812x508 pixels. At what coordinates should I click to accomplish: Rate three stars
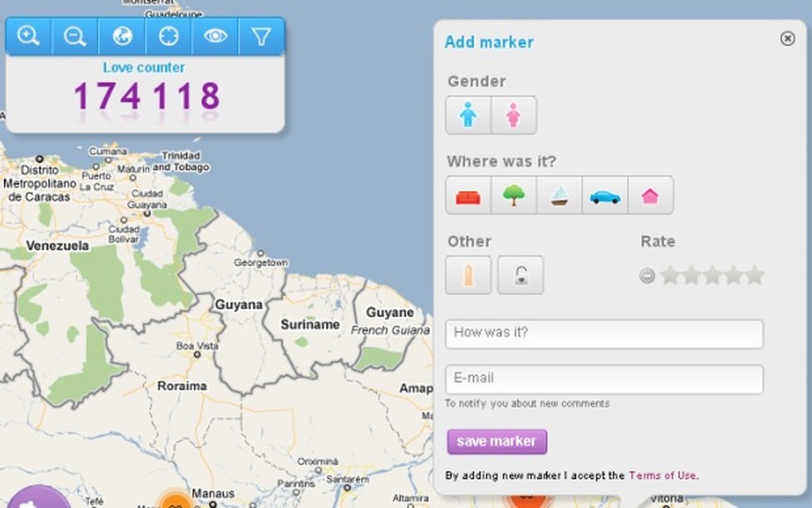tap(713, 275)
